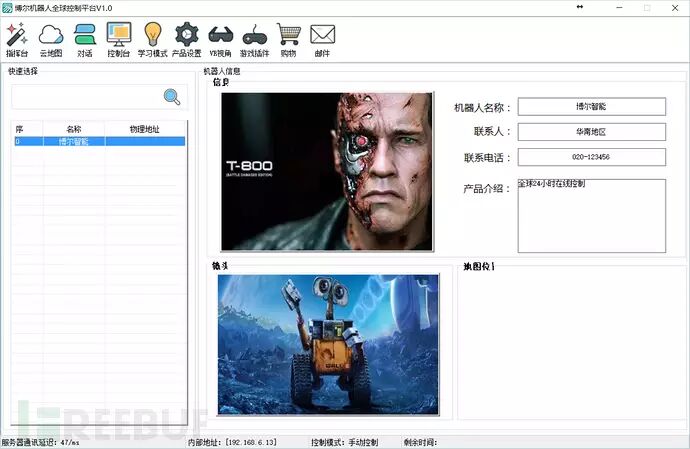Click the application logo in title bar
Image resolution: width=690 pixels, height=449 pixels.
[x=7, y=8]
